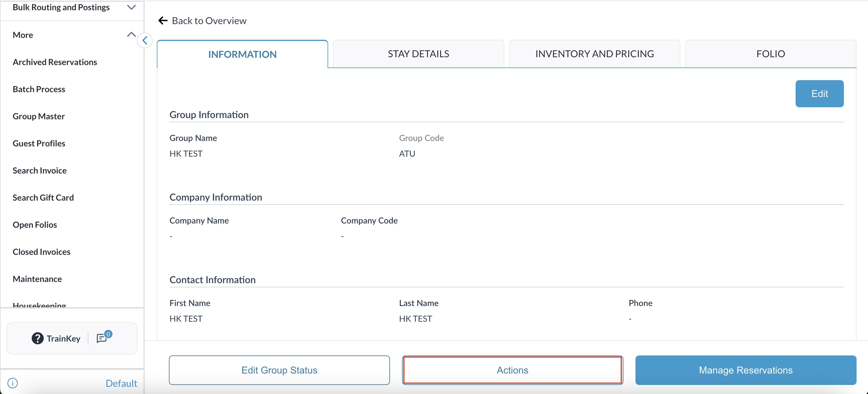Image resolution: width=868 pixels, height=394 pixels.
Task: Click the info circle icon
Action: pos(12,383)
